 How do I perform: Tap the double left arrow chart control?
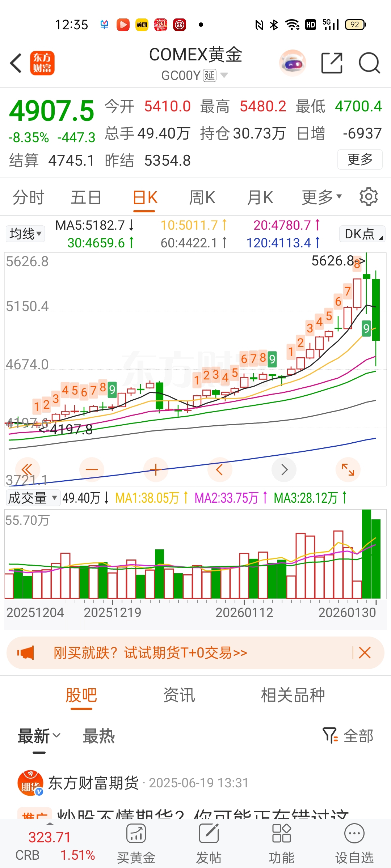point(27,469)
